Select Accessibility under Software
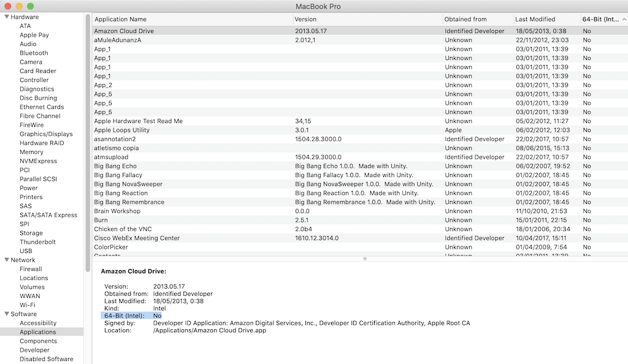The width and height of the screenshot is (628, 364). tap(38, 323)
